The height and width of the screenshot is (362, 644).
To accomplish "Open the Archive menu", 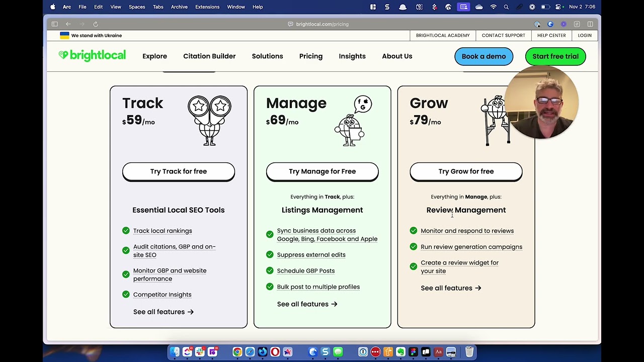I will coord(179,7).
